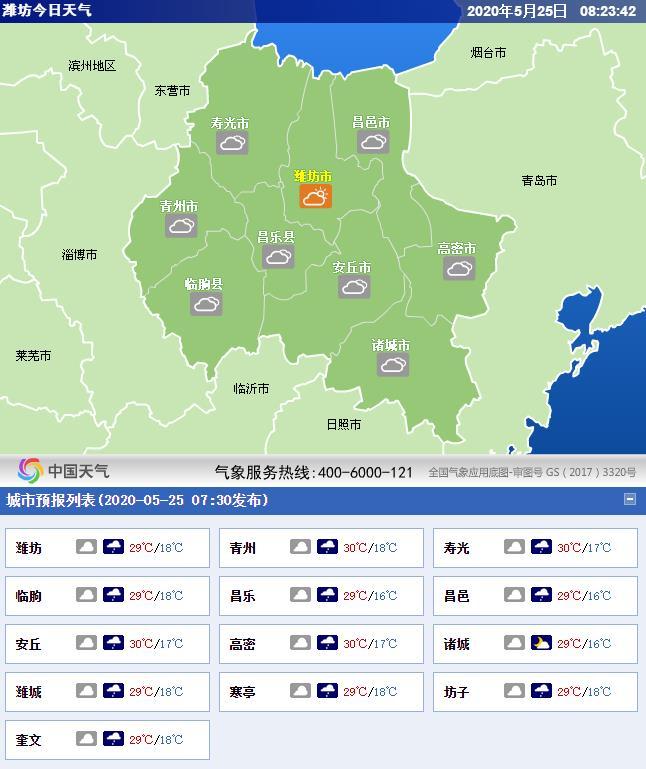Viewport: 646px width, 769px height.
Task: Click the cloudy icon under 安丘市
Action: 353,287
